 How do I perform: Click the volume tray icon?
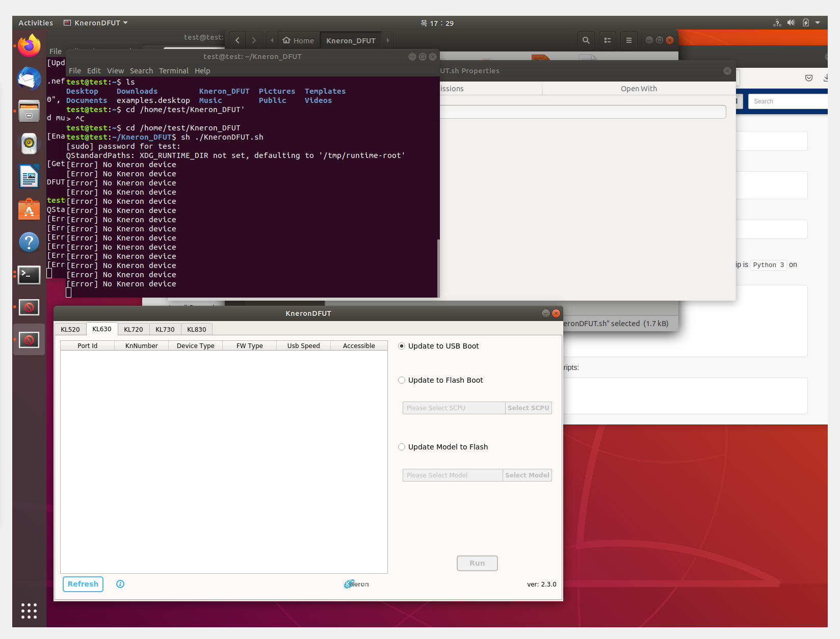point(791,23)
